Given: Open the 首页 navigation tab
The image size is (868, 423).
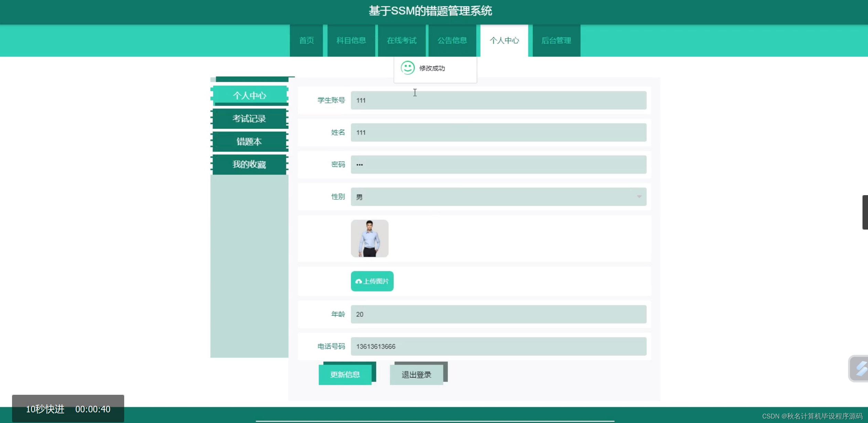Looking at the screenshot, I should pyautogui.click(x=306, y=41).
